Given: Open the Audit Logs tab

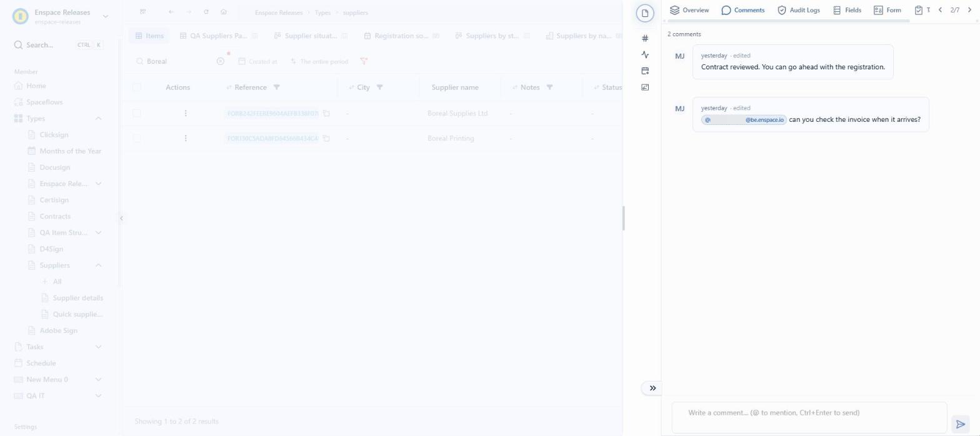Looking at the screenshot, I should tap(798, 10).
